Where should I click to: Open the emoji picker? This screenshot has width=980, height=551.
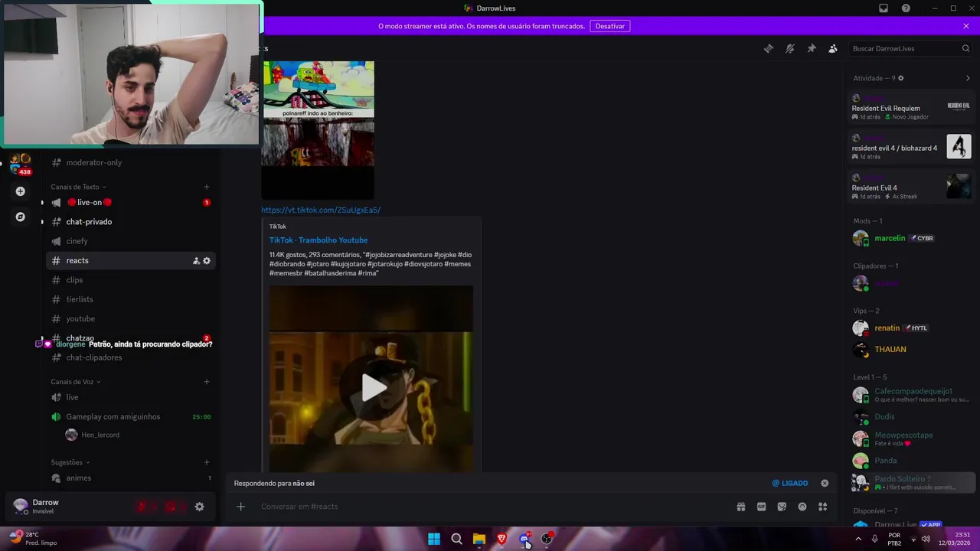click(x=802, y=507)
